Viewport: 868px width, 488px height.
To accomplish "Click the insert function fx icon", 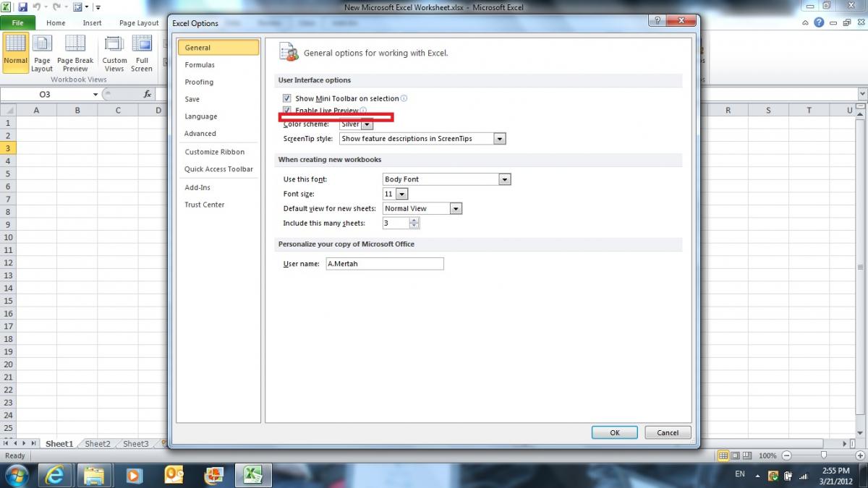I will point(148,94).
